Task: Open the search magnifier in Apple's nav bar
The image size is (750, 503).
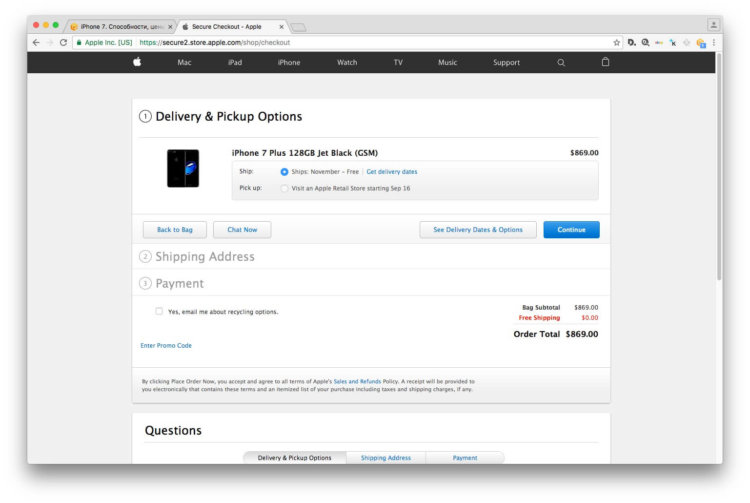Action: click(x=561, y=63)
